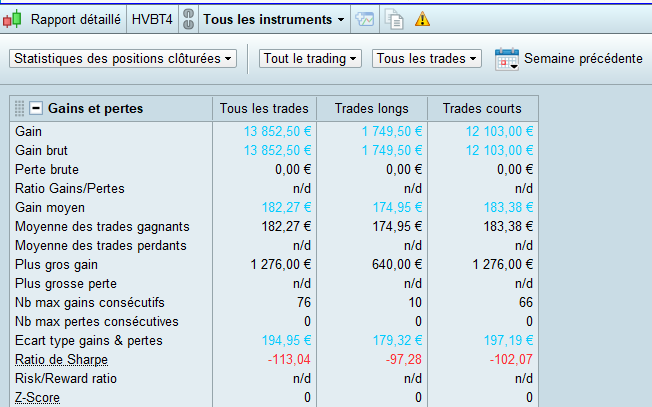This screenshot has width=652, height=407.
Task: Click the Gains et pertes section title
Action: pos(95,109)
